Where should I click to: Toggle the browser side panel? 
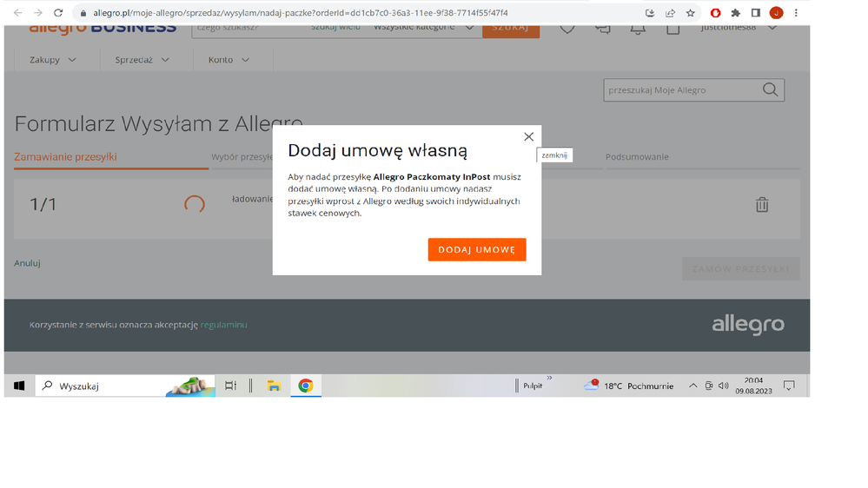[756, 13]
